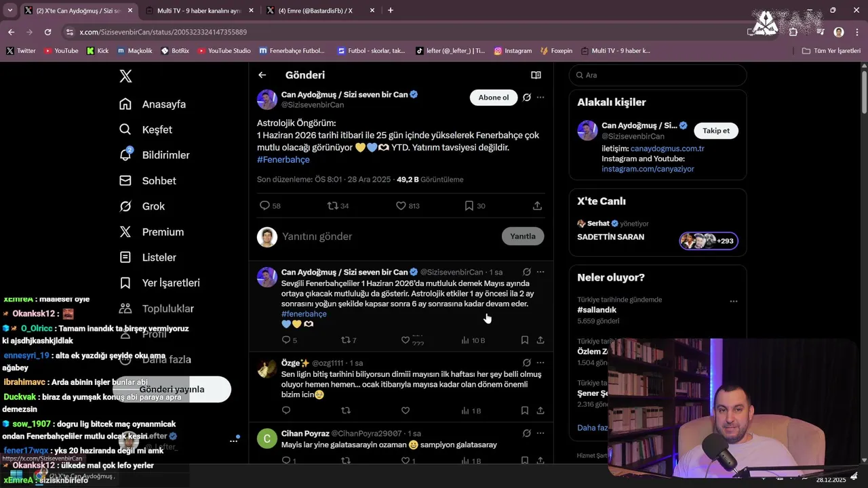Bookmark the Özge reply

click(525, 411)
